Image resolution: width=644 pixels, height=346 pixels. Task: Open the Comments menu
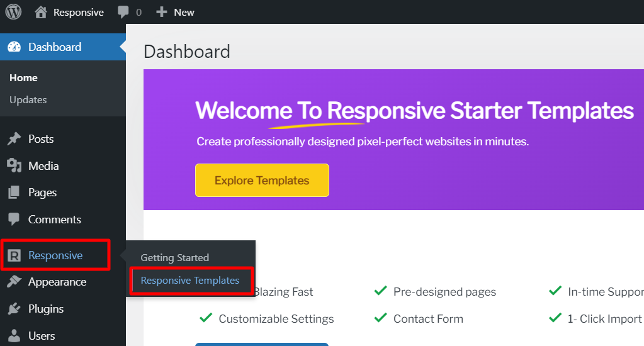click(55, 219)
